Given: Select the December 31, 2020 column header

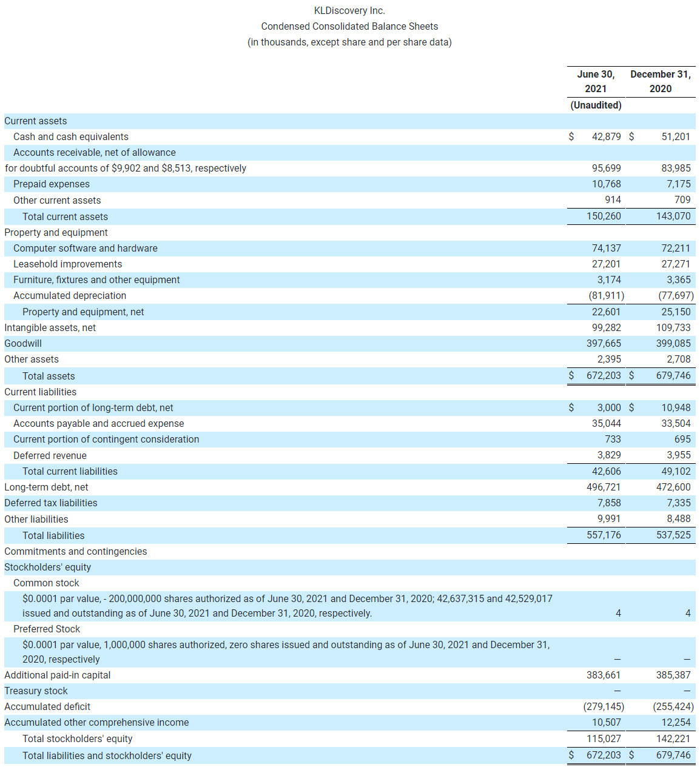Looking at the screenshot, I should click(x=660, y=81).
